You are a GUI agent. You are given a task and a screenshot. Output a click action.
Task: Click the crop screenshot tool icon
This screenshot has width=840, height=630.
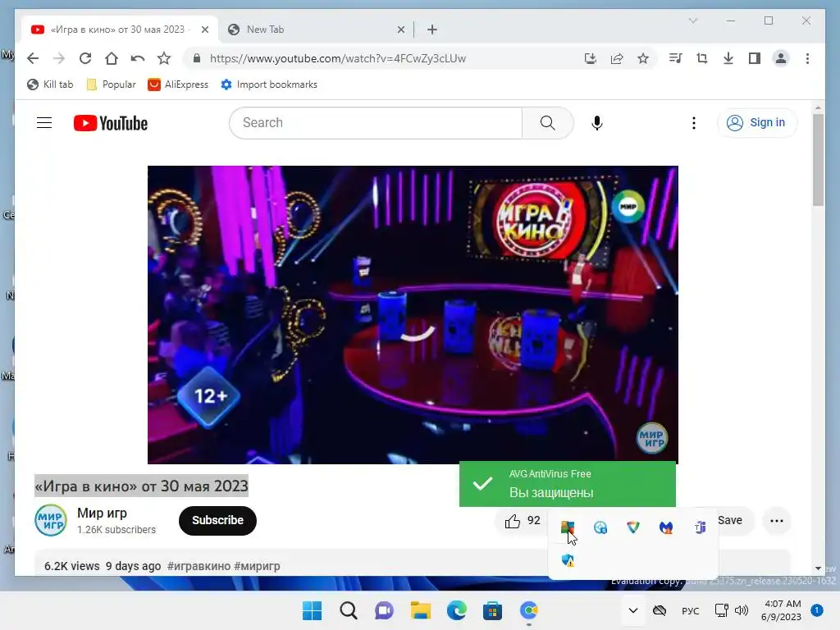point(702,58)
